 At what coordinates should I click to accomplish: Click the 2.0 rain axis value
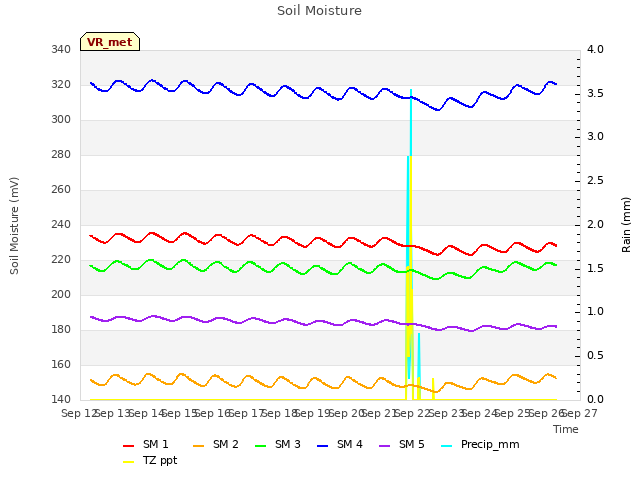(x=595, y=224)
